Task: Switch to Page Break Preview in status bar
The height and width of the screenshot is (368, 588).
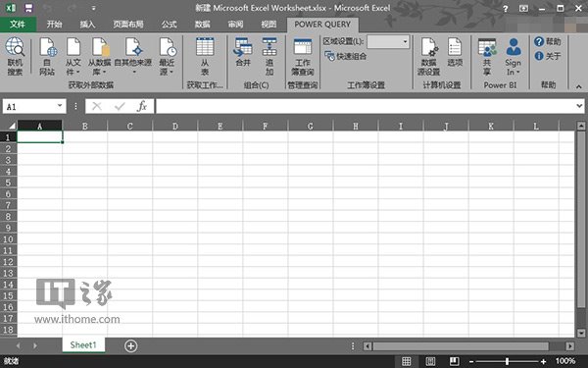Action: tap(454, 361)
